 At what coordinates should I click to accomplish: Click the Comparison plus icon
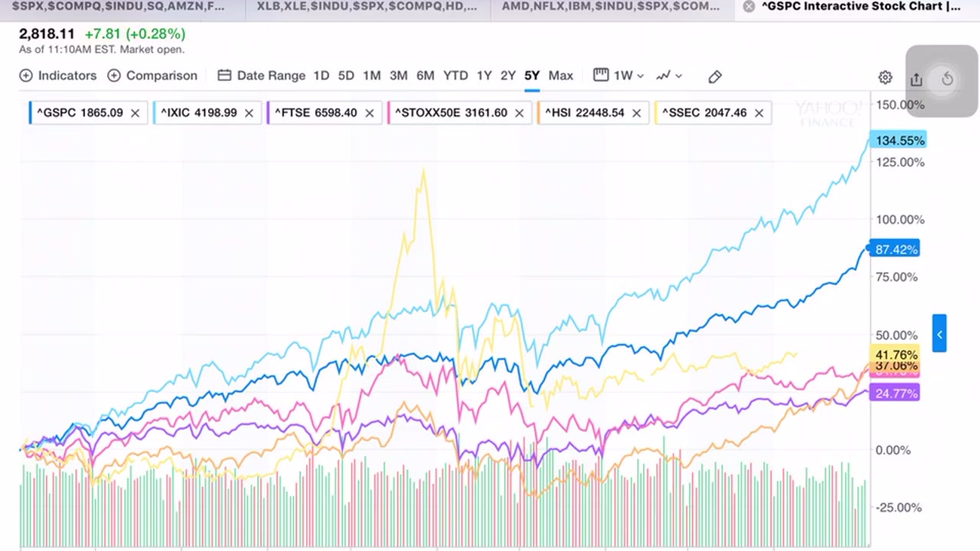(114, 76)
